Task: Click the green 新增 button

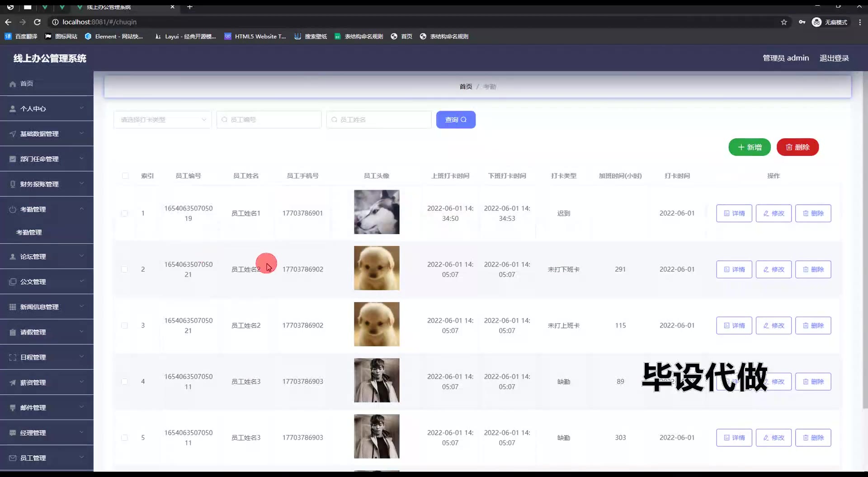Action: pyautogui.click(x=750, y=147)
